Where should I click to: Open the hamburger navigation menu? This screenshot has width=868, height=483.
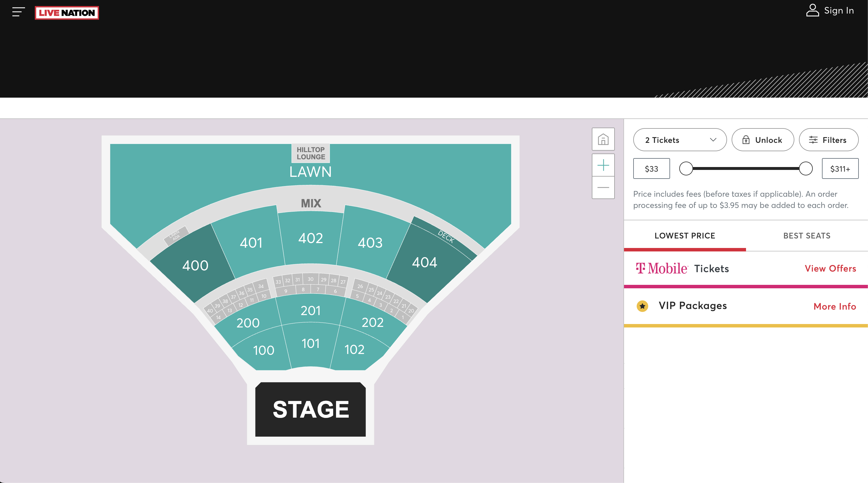18,12
